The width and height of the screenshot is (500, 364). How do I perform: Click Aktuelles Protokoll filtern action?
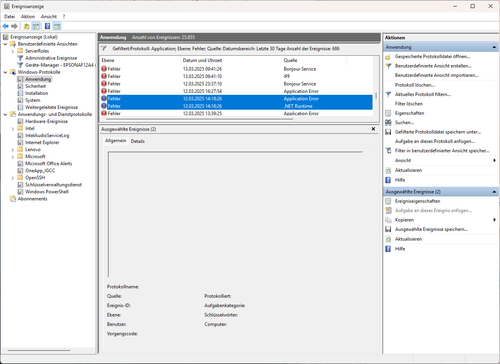423,94
